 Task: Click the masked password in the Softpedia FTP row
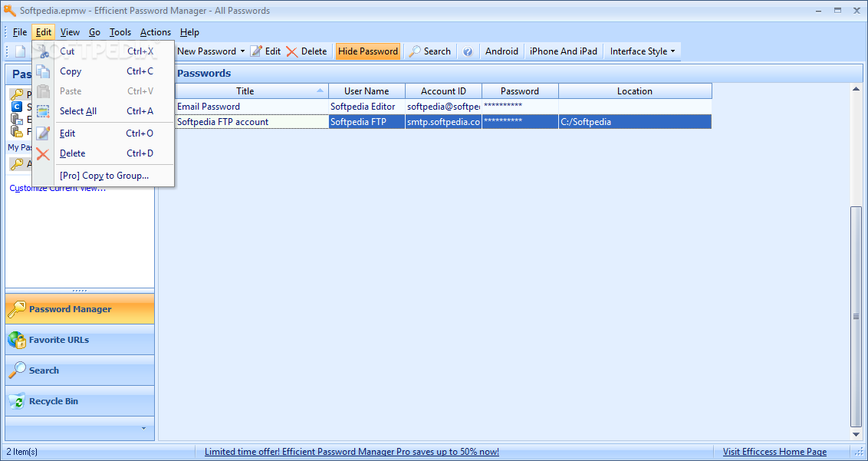tap(520, 122)
